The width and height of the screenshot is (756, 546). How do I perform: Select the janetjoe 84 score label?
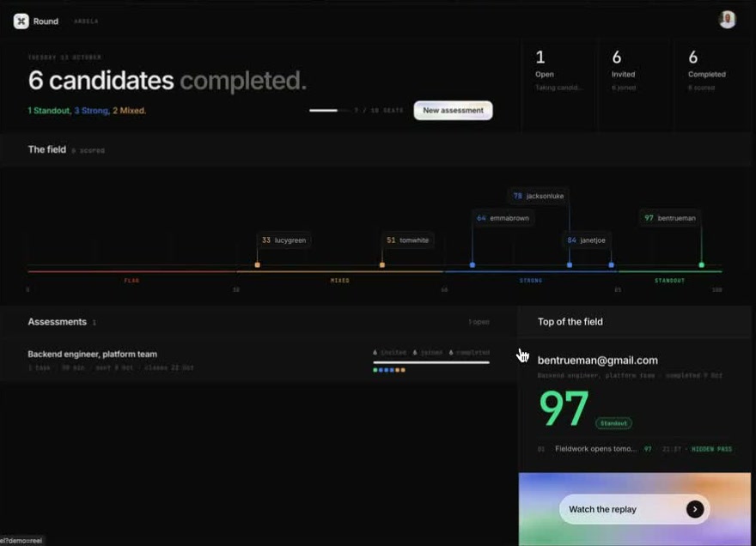[x=586, y=240]
